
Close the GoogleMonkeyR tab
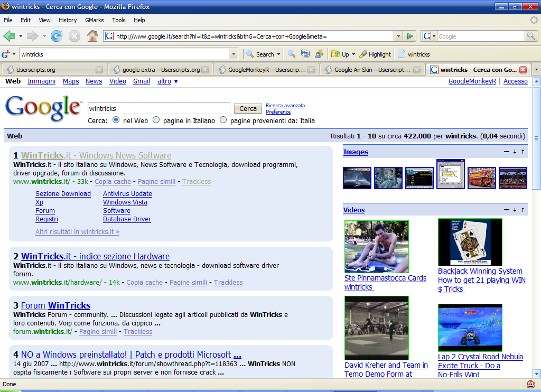tap(311, 70)
